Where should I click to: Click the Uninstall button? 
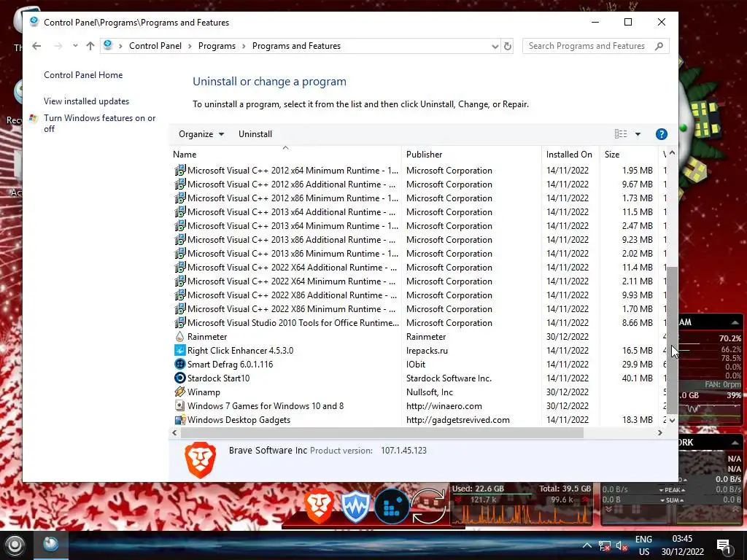255,134
